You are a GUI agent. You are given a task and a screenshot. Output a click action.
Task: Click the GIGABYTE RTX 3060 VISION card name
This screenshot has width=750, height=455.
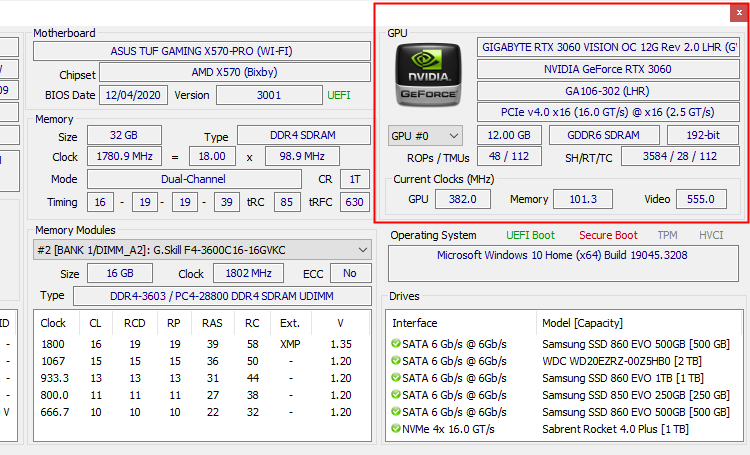[x=608, y=47]
